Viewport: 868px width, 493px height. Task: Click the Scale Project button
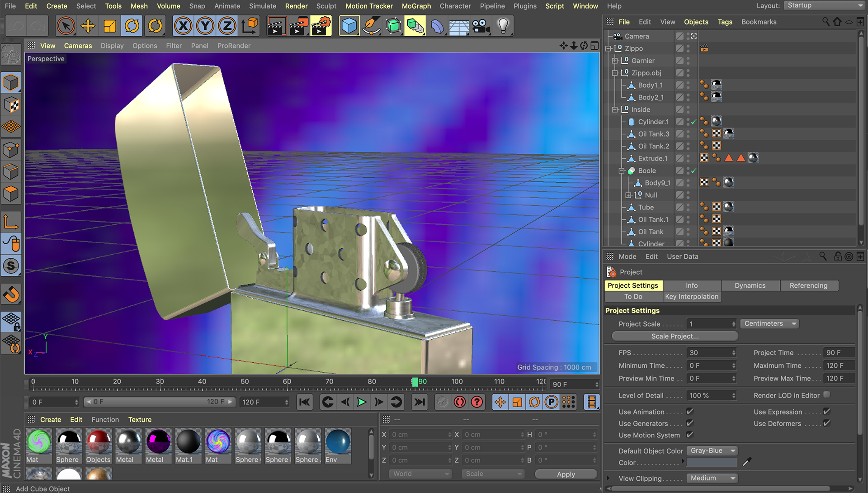[x=675, y=336]
